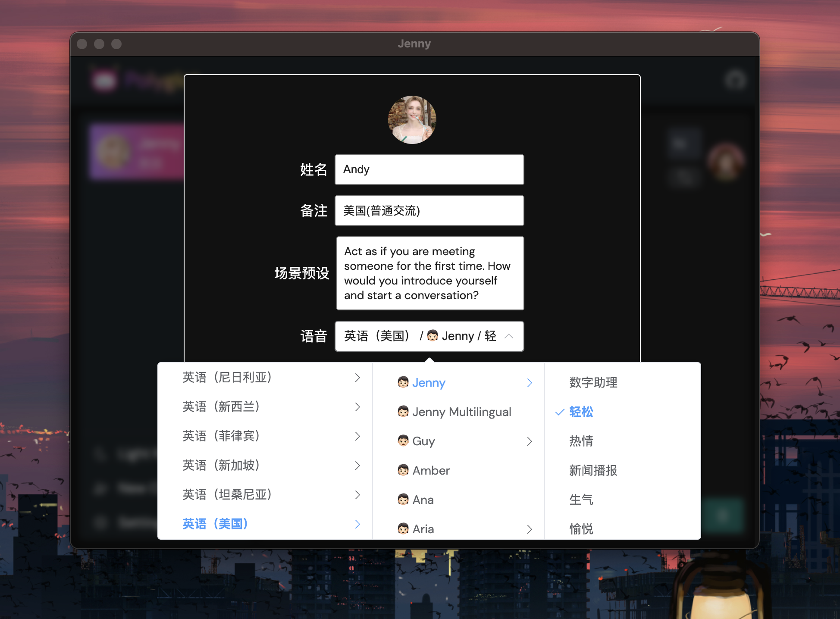Select 英语(新加坡) language option
The height and width of the screenshot is (619, 840).
click(x=221, y=466)
